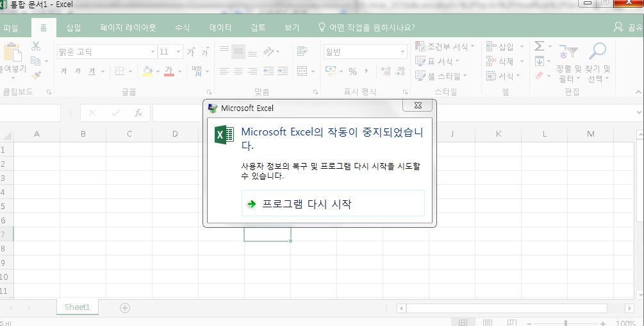Toggle bold text formatting

coord(63,71)
